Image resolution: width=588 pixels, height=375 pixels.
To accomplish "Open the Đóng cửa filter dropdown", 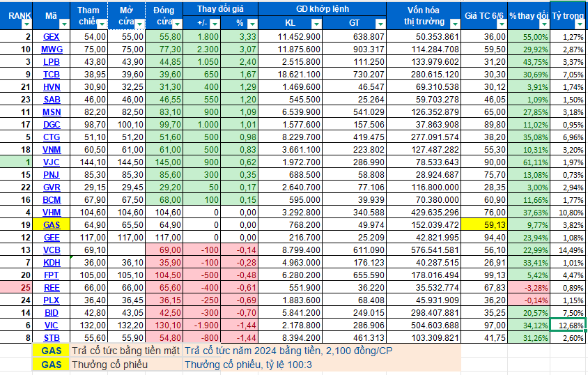I will (x=177, y=24).
